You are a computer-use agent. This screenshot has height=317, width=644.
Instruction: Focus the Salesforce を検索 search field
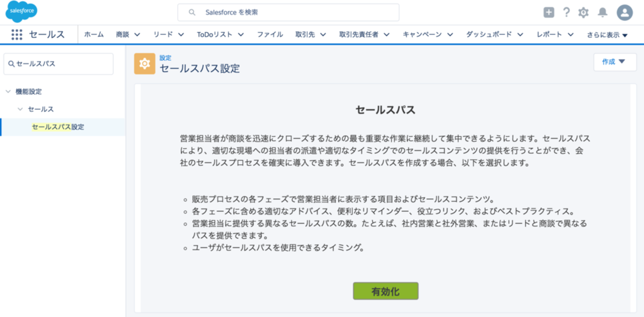click(x=288, y=12)
